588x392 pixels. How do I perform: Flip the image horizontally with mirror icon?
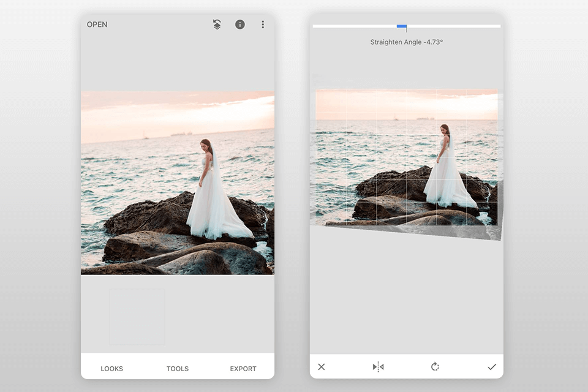click(378, 366)
